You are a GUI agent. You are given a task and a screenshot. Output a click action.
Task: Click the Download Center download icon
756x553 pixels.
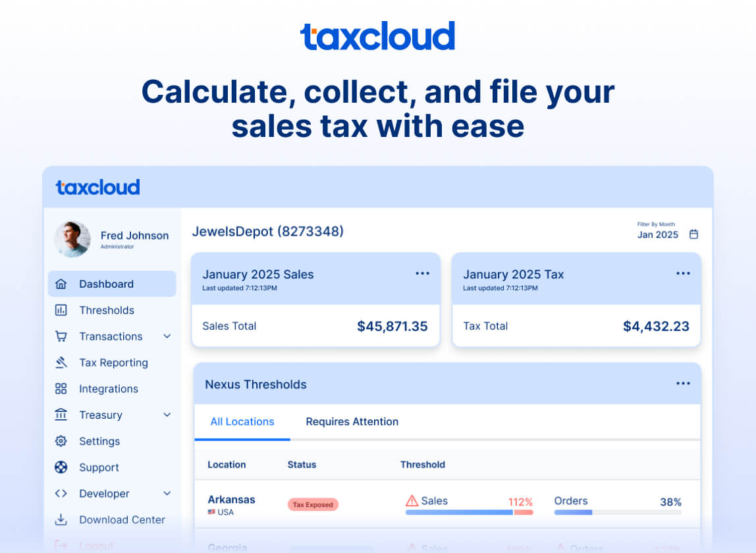[x=63, y=520]
